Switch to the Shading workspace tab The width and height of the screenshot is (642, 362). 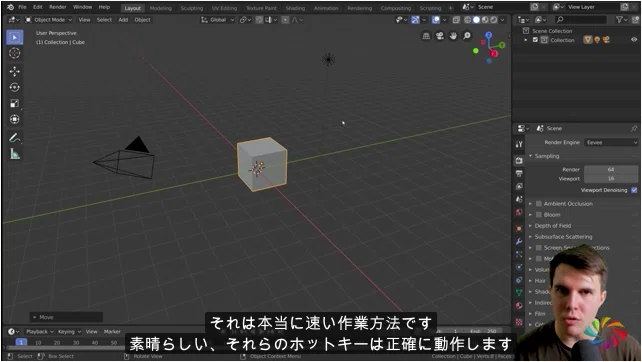coord(295,8)
